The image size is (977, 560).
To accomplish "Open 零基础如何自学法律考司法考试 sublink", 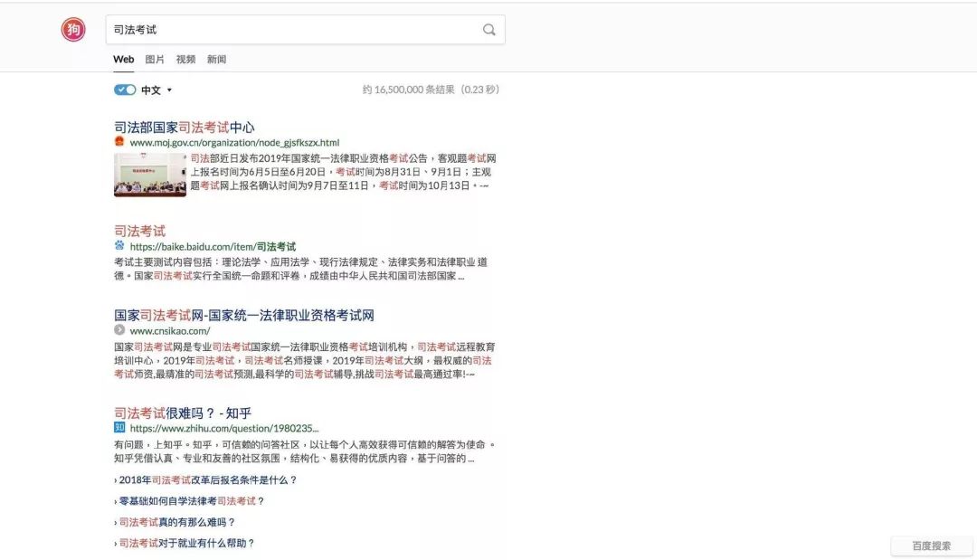I will coord(192,501).
